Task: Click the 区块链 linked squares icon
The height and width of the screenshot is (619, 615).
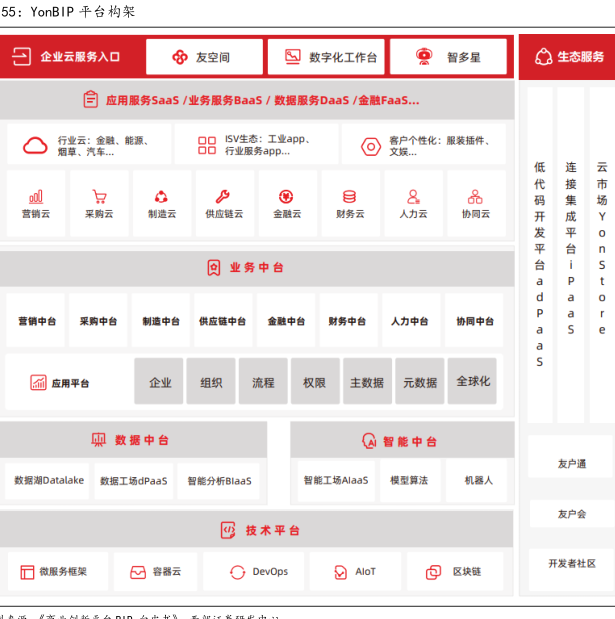Action: pos(433,572)
